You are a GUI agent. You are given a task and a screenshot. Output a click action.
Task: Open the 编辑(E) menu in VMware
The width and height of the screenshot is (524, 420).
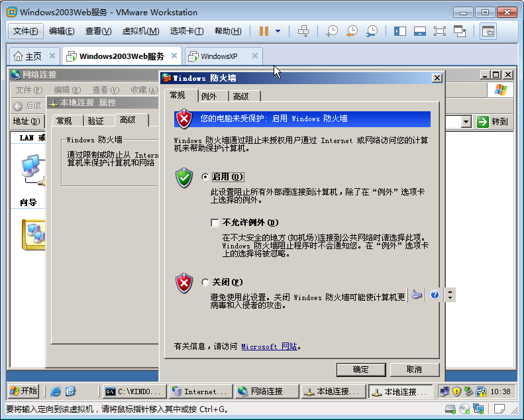62,31
